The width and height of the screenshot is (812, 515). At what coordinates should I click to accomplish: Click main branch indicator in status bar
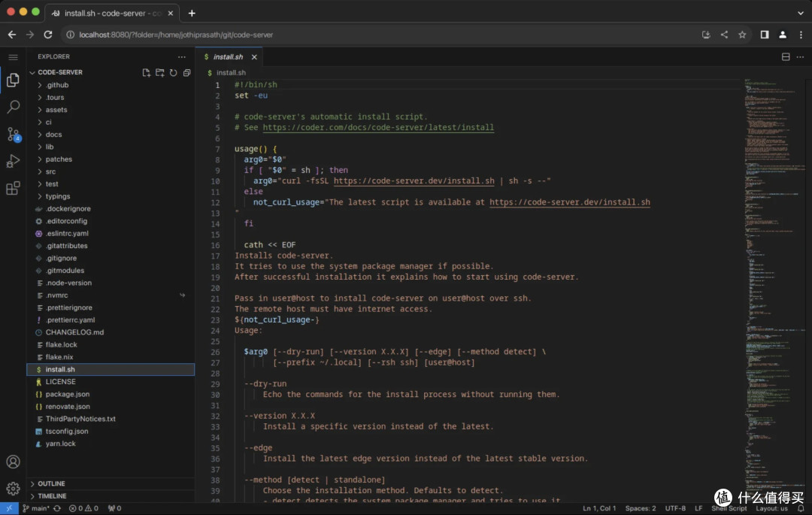pos(36,508)
